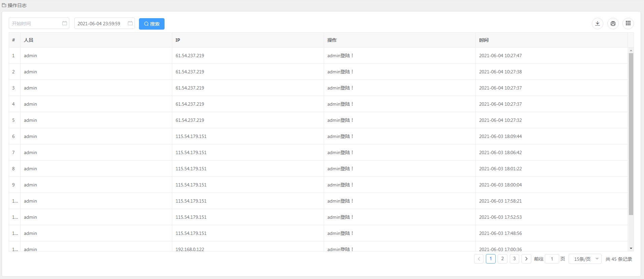
Task: Open the column display grid icon
Action: [628, 24]
